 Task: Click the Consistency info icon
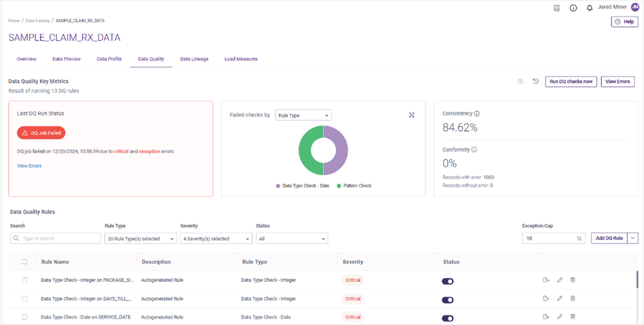(476, 114)
